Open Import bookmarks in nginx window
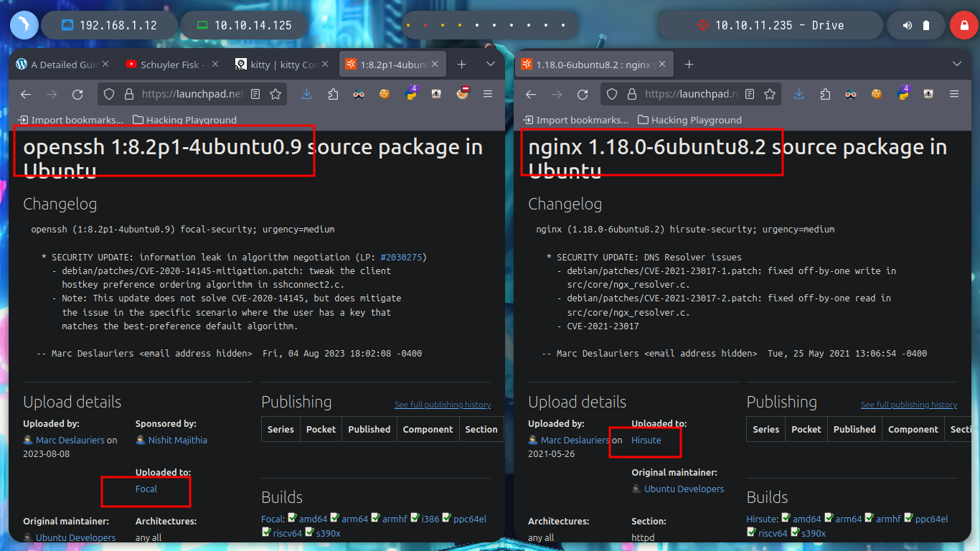 click(x=576, y=120)
